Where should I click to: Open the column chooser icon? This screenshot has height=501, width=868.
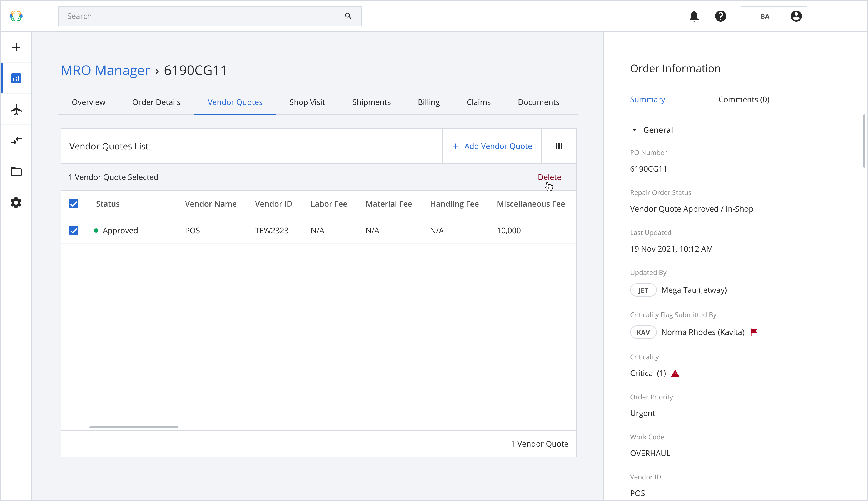pyautogui.click(x=558, y=146)
